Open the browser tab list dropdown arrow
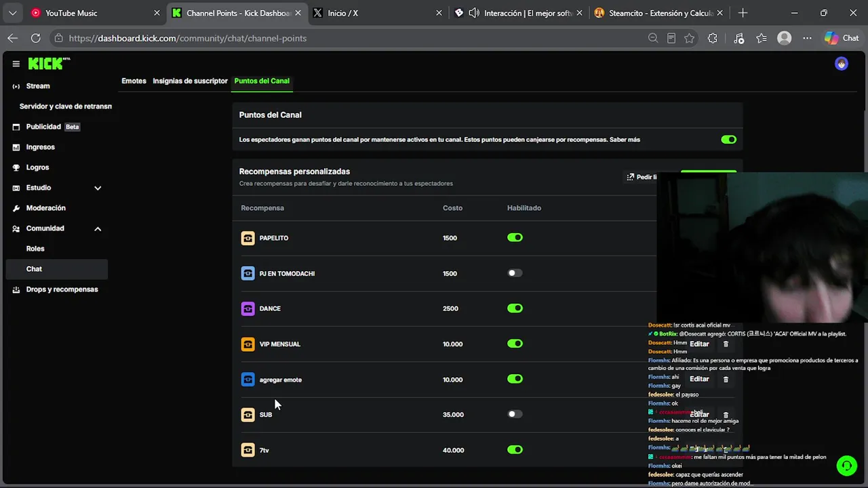This screenshot has width=868, height=488. (13, 13)
